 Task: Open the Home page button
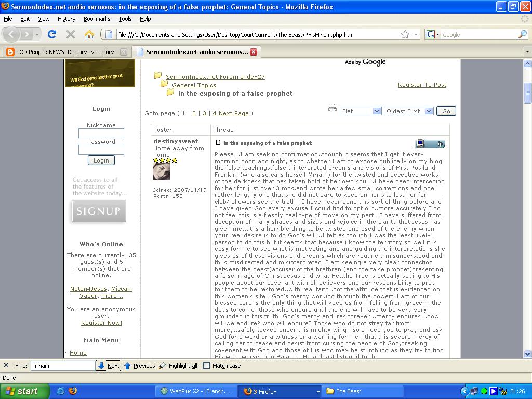(89, 34)
